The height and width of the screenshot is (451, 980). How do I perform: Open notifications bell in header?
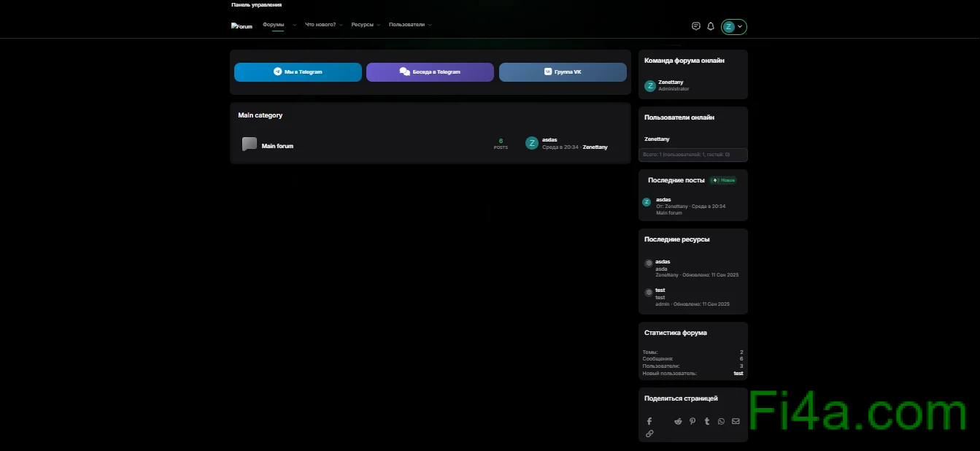click(x=711, y=26)
